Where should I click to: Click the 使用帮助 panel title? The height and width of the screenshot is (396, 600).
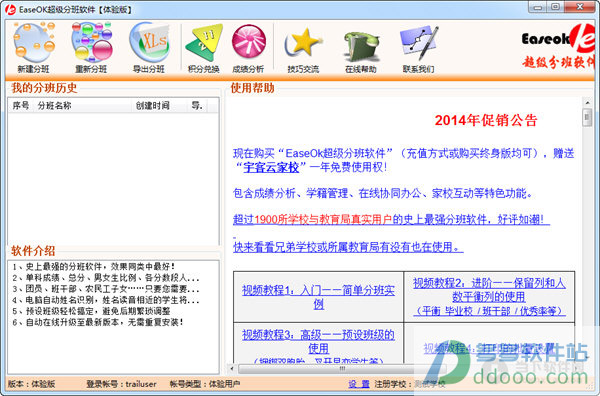pos(252,88)
